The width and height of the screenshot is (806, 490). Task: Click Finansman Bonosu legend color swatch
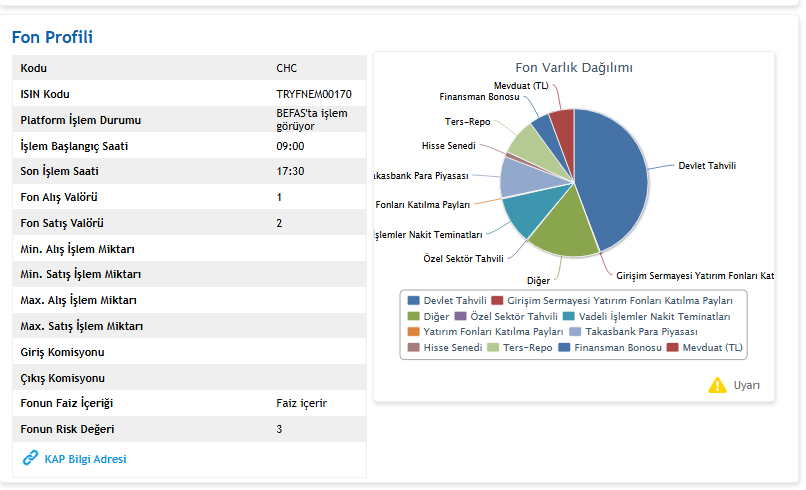564,347
